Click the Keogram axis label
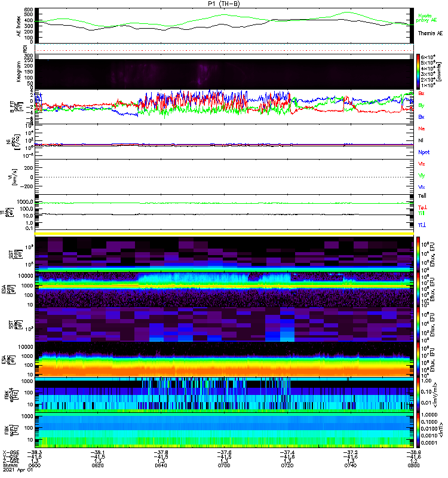This screenshot has height=478, width=448. click(19, 72)
